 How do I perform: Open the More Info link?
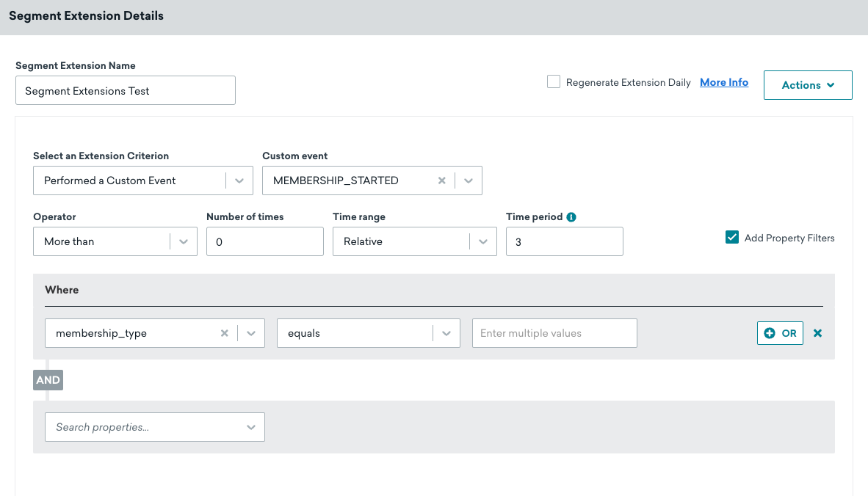[x=724, y=82]
